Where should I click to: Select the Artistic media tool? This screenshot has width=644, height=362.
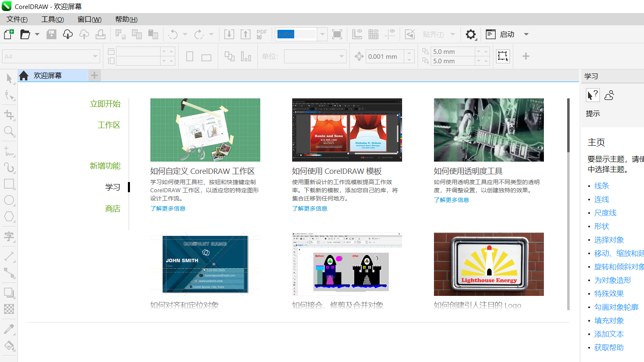[x=9, y=167]
